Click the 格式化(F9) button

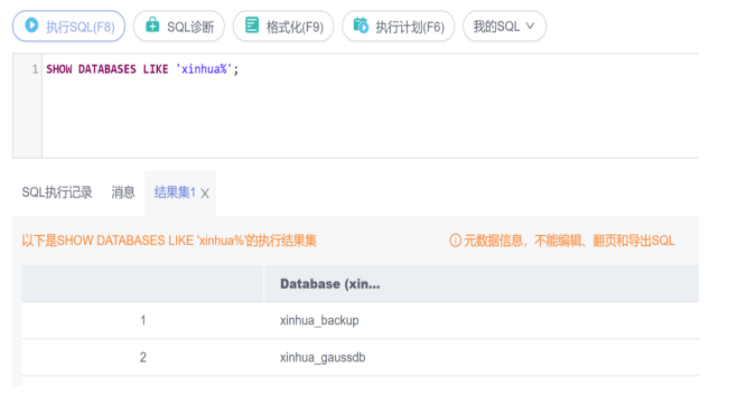click(x=282, y=27)
